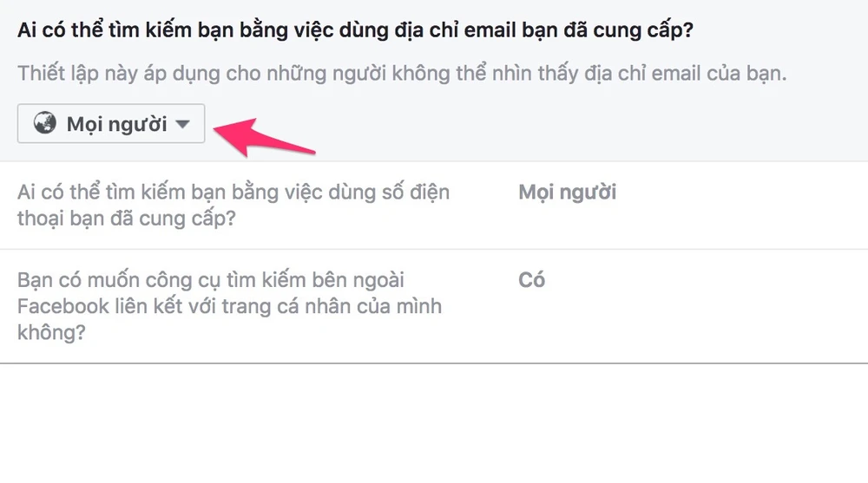Click the bold "Có" value for search engines
The width and height of the screenshot is (868, 483).
click(x=531, y=280)
